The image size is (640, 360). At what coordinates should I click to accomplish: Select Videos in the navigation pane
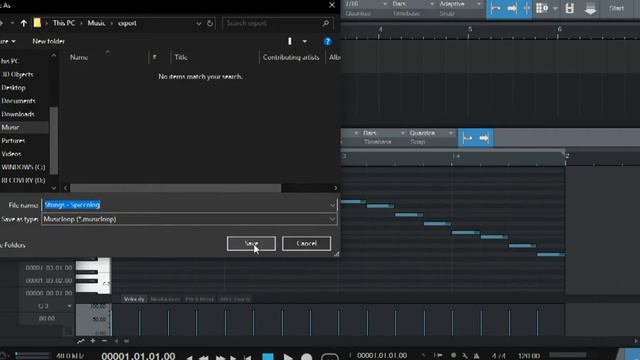11,154
